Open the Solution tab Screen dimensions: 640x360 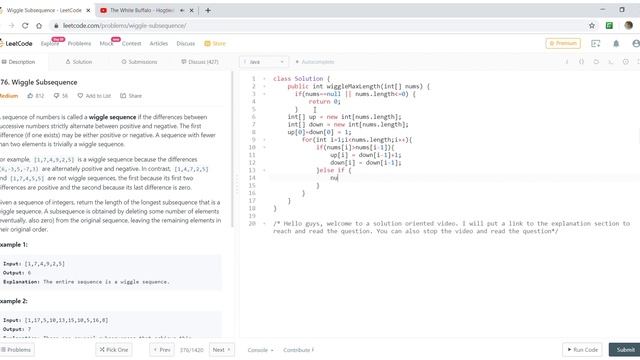tap(78, 62)
